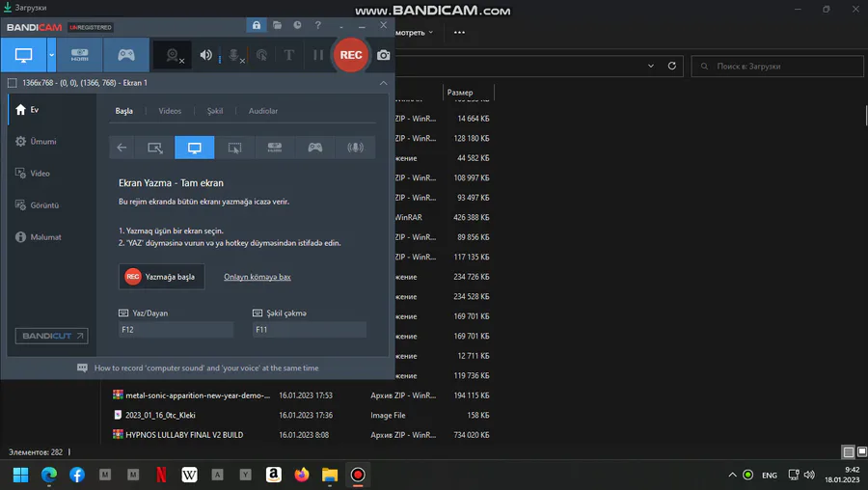
Task: Click search field Поиск в: Загрузки
Action: click(776, 67)
